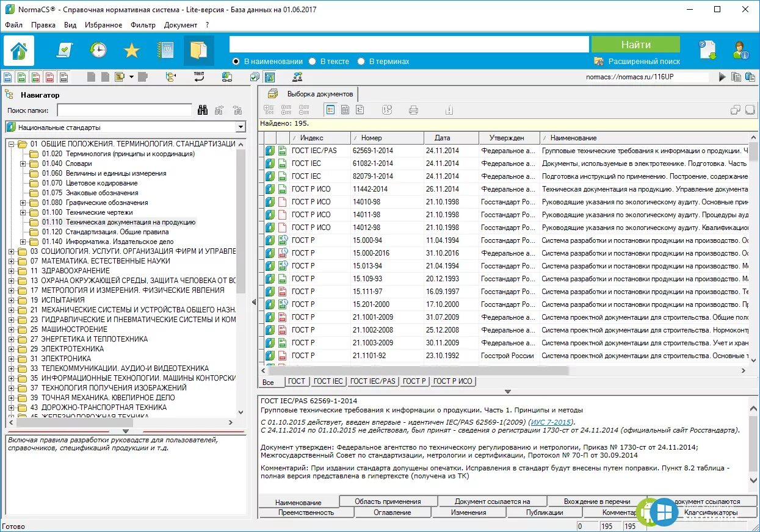Screen dimensions: 760x532
Task: Click the main search input field
Action: pos(409,45)
